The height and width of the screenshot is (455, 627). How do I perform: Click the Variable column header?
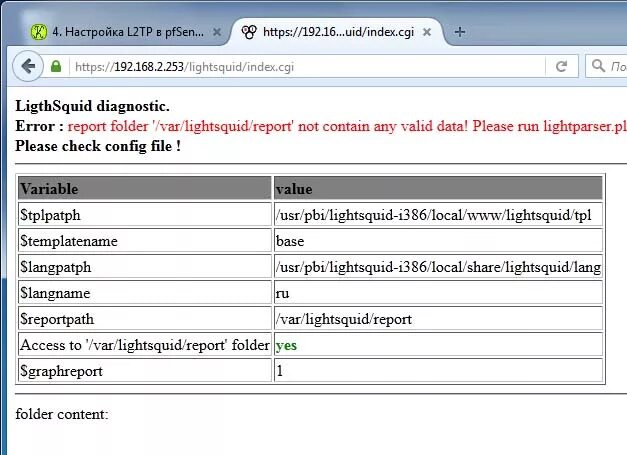145,188
